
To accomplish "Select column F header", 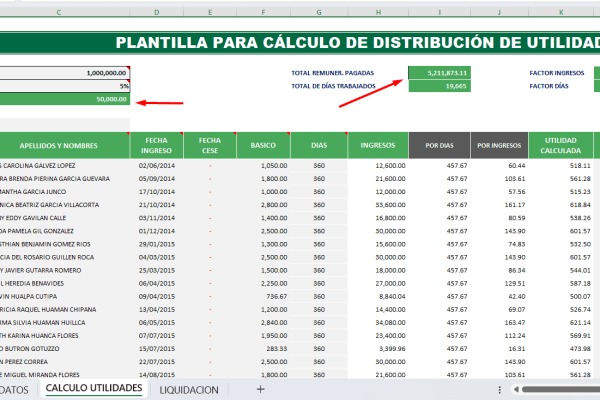I will click(263, 12).
